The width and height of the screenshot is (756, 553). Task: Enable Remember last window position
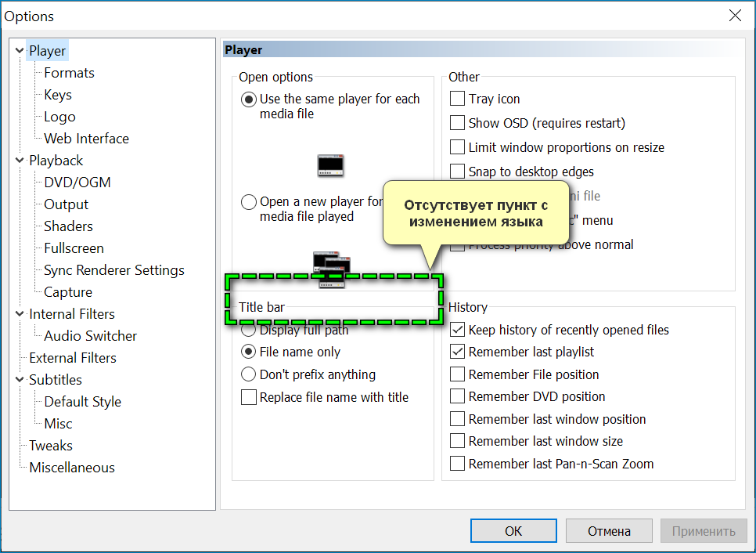[458, 419]
